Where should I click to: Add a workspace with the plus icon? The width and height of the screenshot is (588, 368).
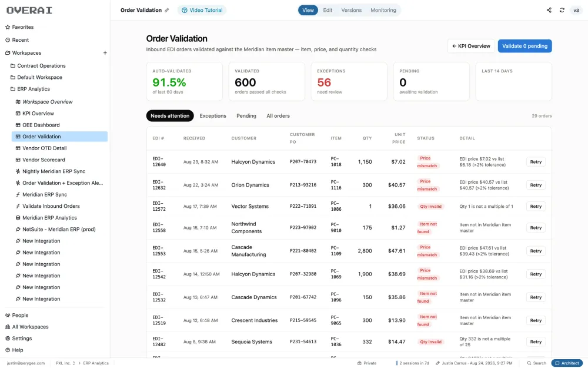click(105, 53)
